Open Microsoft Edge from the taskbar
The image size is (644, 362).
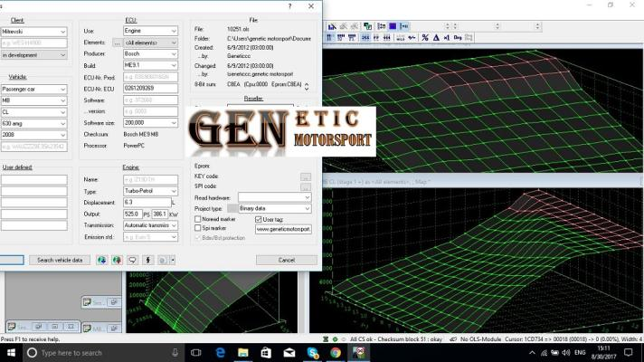(x=220, y=352)
